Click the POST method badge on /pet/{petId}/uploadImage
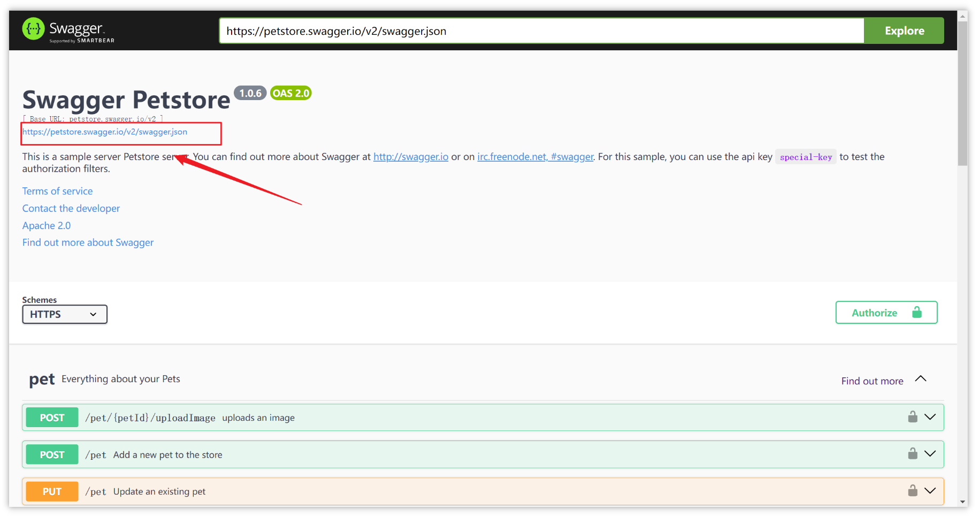The image size is (980, 516). (x=51, y=417)
